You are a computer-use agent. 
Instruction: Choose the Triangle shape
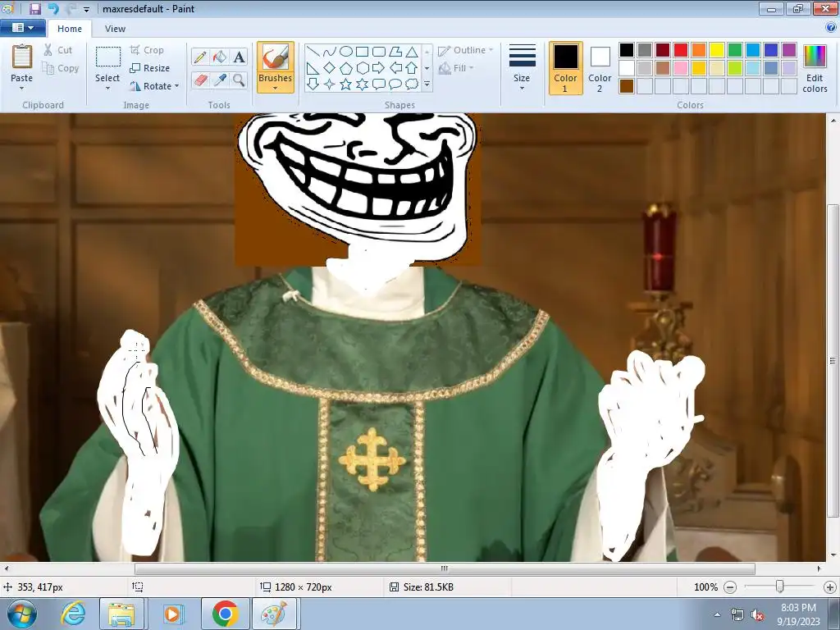coord(412,52)
